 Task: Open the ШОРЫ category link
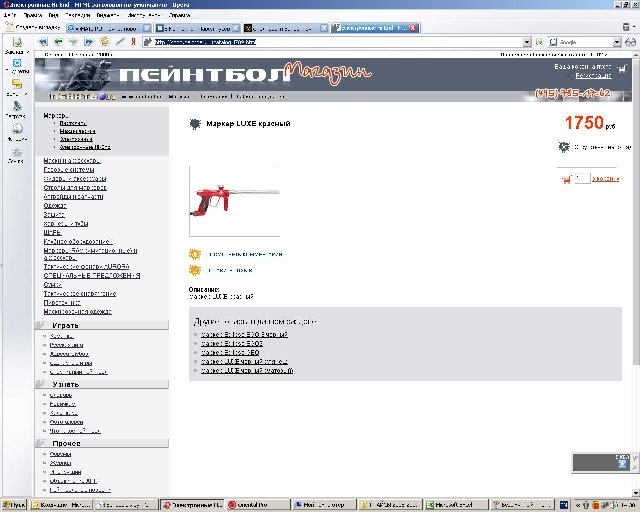tap(53, 232)
